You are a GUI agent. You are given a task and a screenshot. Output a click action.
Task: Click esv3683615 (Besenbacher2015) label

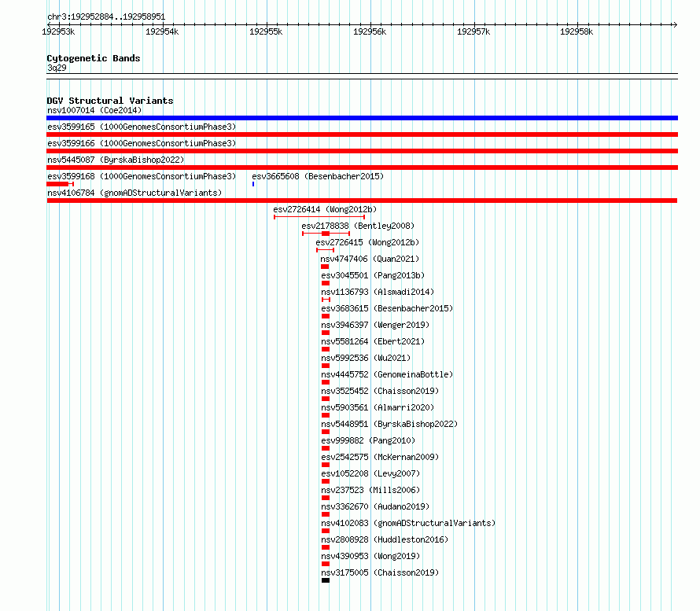pos(387,308)
